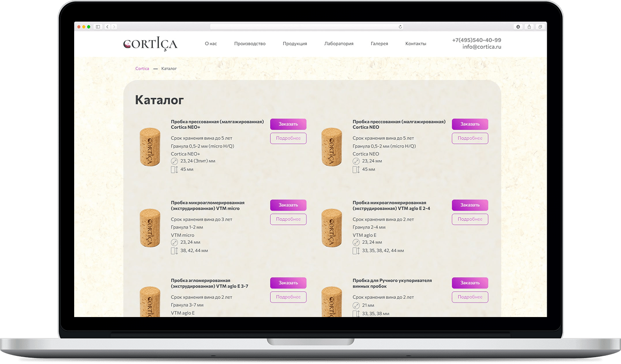Click text Срок хранения вина до 3 лет

tap(201, 220)
